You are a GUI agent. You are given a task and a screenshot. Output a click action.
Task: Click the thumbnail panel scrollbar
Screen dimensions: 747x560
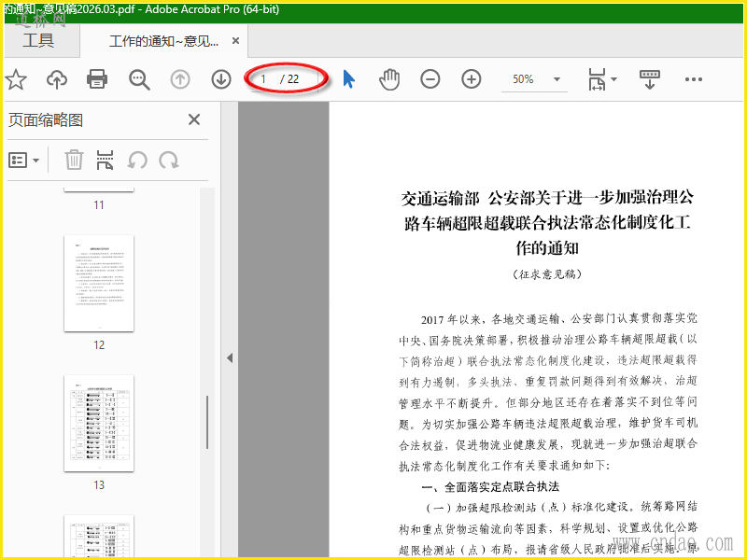pos(207,423)
